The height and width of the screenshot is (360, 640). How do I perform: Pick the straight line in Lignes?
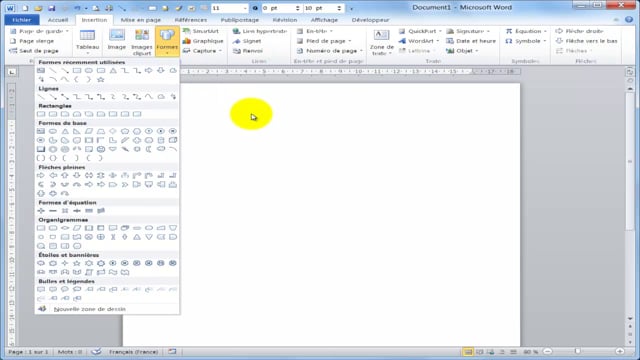click(x=41, y=97)
